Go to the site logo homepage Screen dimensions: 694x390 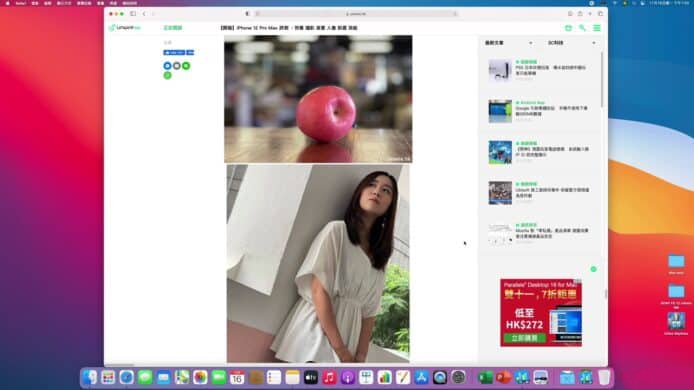[x=124, y=28]
